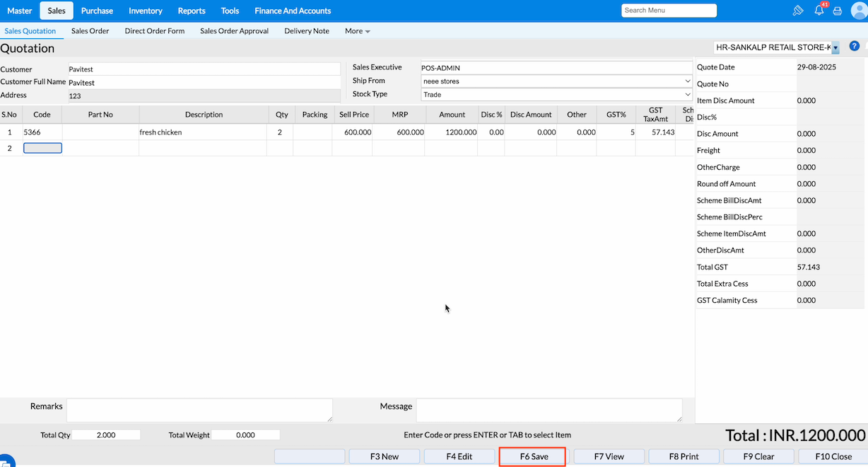Click the Search Menu field

click(669, 11)
